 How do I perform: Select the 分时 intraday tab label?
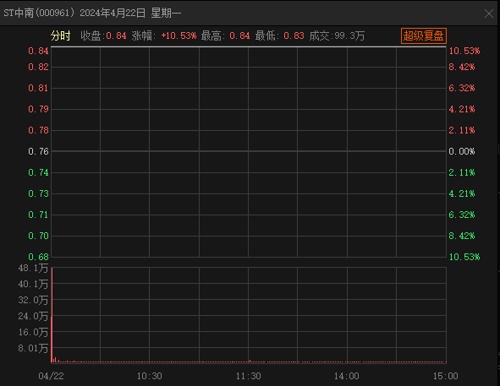[61, 36]
